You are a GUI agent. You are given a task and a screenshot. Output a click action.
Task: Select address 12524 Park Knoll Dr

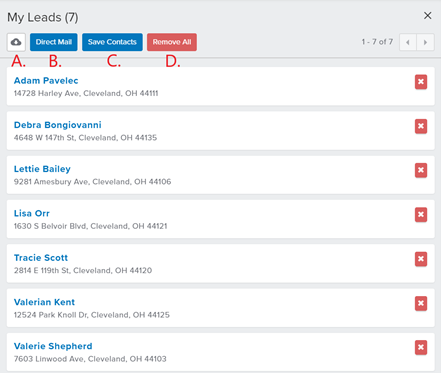tap(92, 315)
